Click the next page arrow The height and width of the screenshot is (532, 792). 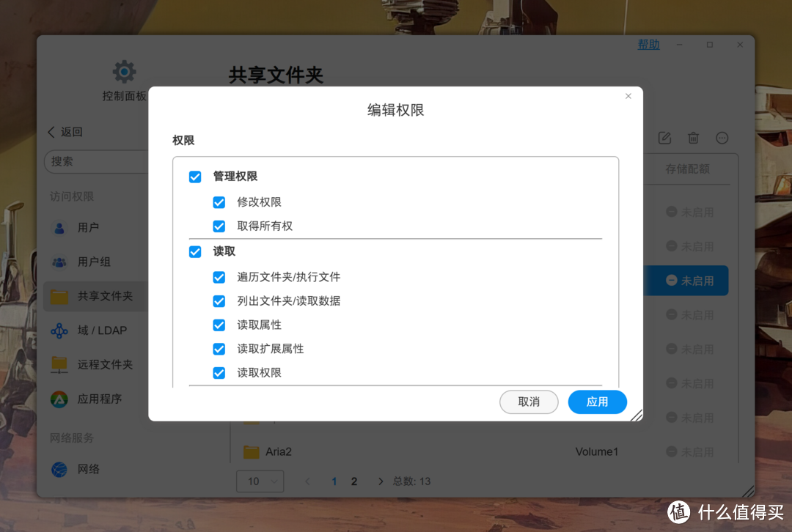pyautogui.click(x=381, y=481)
